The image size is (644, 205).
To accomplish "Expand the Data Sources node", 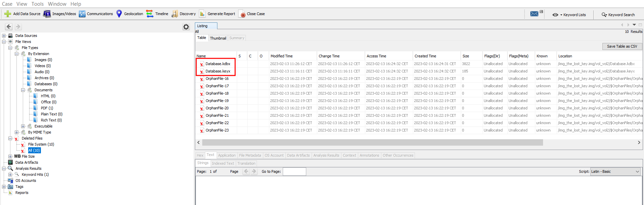I will 4,36.
